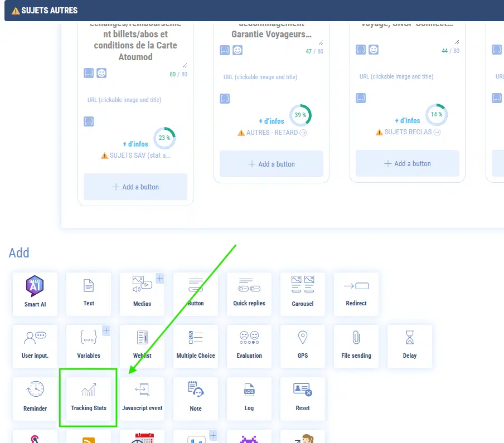The image size is (504, 443).
Task: Insert an Evaluation block
Action: (x=249, y=346)
